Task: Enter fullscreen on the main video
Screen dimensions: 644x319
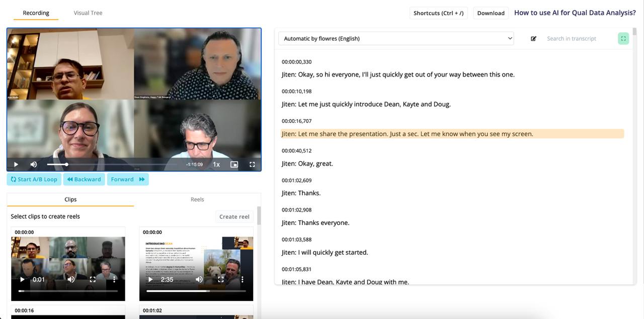Action: point(252,165)
